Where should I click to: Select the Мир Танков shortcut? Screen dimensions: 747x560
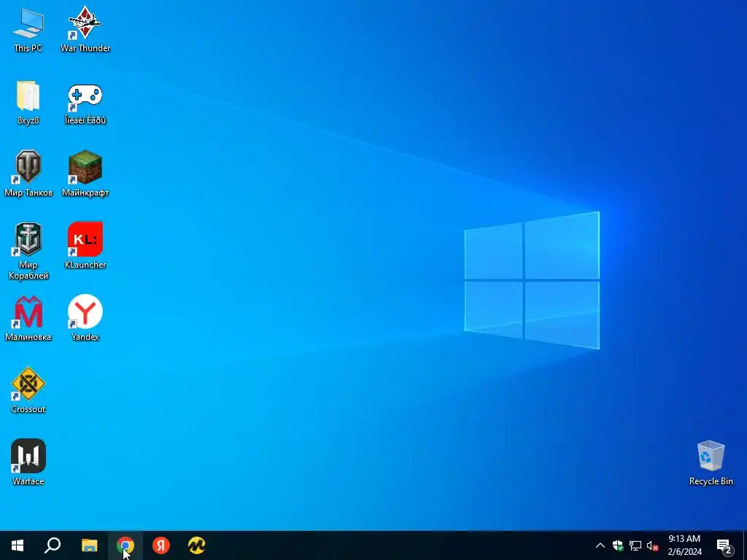coord(28,174)
